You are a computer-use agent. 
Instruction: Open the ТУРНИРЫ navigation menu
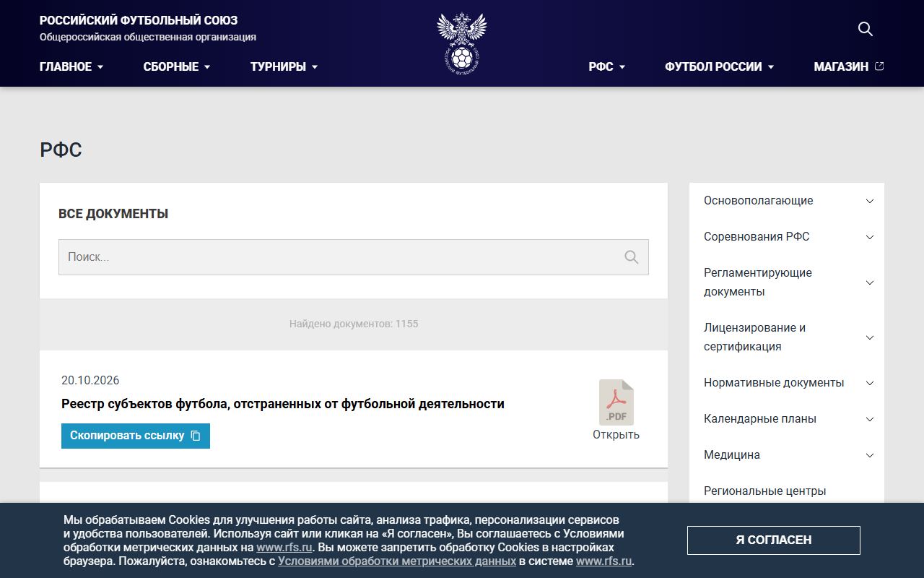[x=284, y=66]
